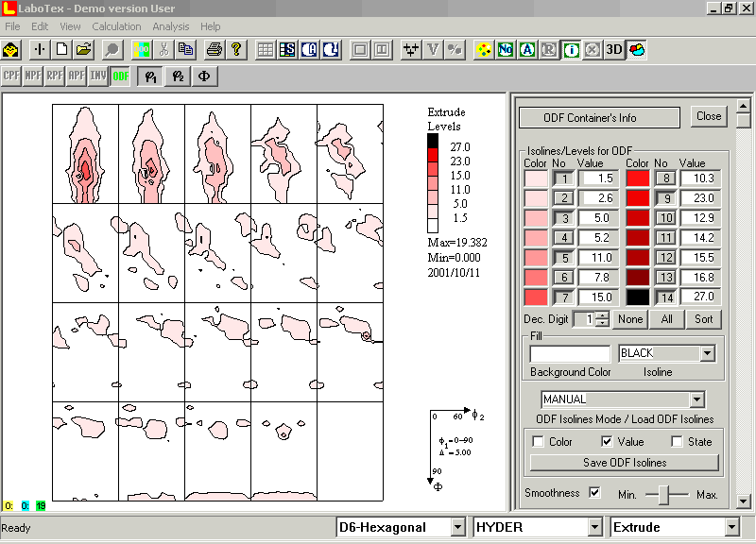Click the Φ section projection button

click(x=206, y=76)
